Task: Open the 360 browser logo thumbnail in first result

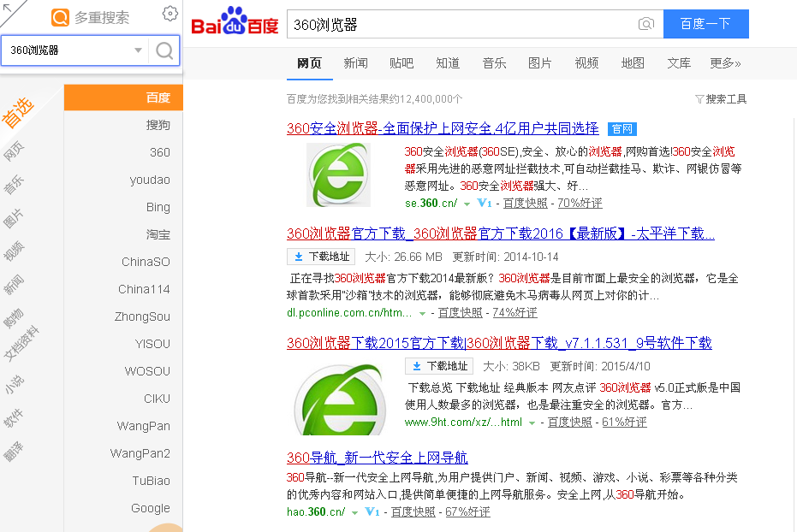Action: 338,174
